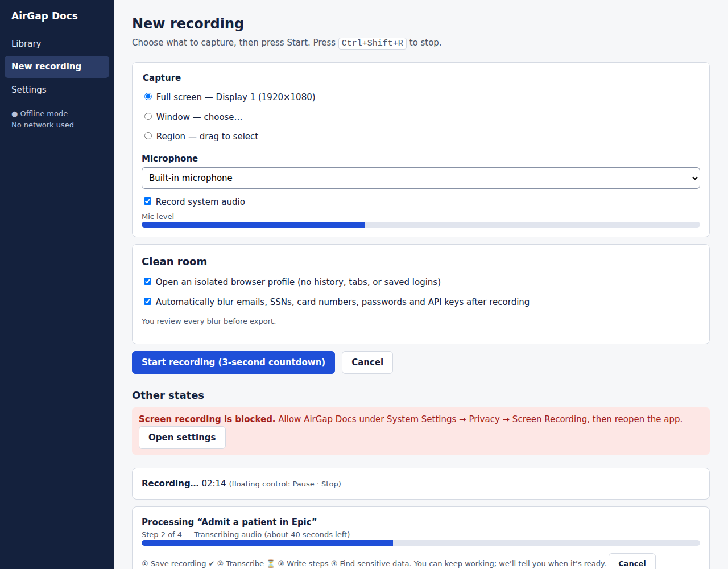Click the Mic level meter bar
Image resolution: width=728 pixels, height=569 pixels.
pos(421,225)
